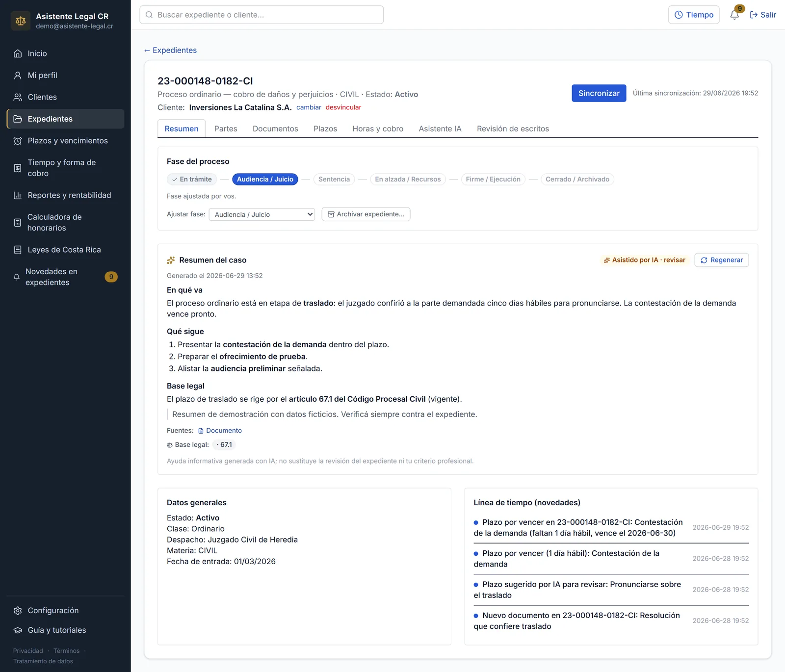Viewport: 785px width, 672px height.
Task: Click the Mi perfil person icon
Action: pos(18,75)
